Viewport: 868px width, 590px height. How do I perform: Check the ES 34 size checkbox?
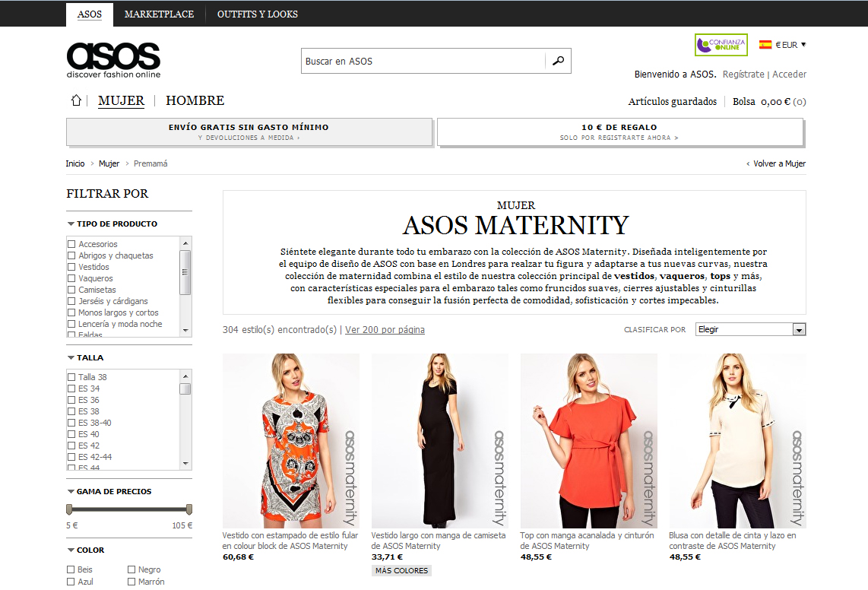click(x=71, y=389)
